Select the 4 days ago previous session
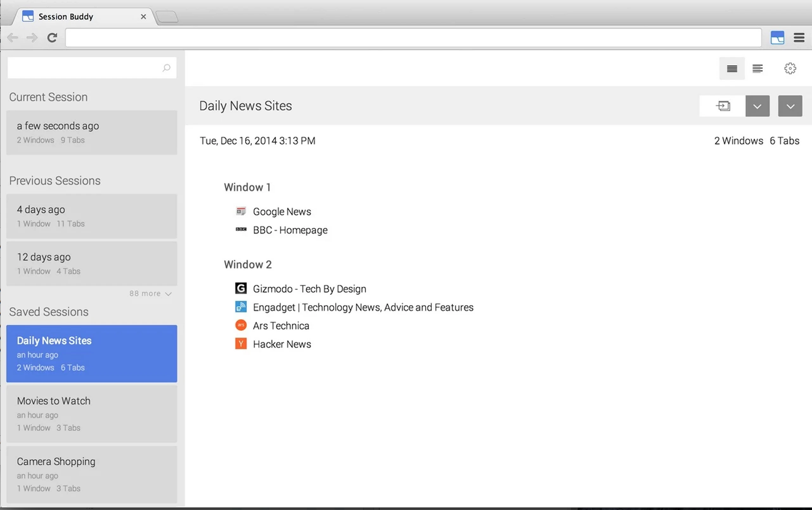The height and width of the screenshot is (510, 812). tap(91, 216)
